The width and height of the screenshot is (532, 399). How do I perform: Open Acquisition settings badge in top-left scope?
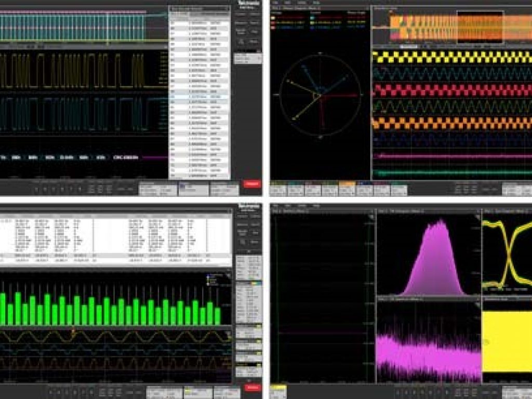[224, 189]
